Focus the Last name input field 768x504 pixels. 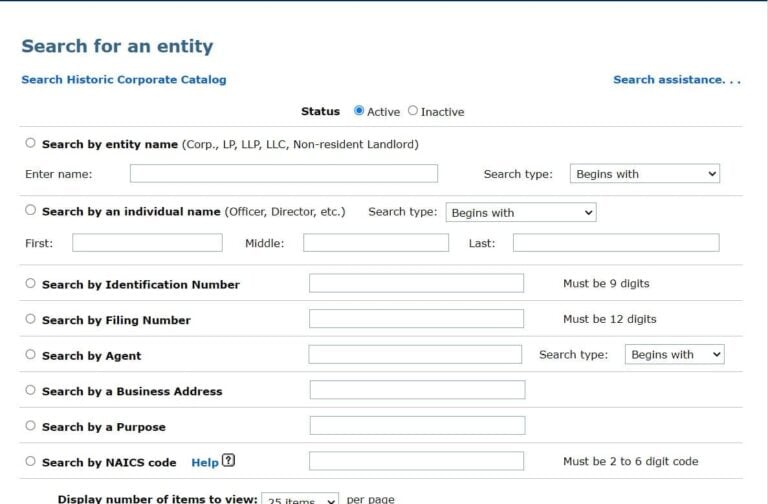pyautogui.click(x=615, y=243)
